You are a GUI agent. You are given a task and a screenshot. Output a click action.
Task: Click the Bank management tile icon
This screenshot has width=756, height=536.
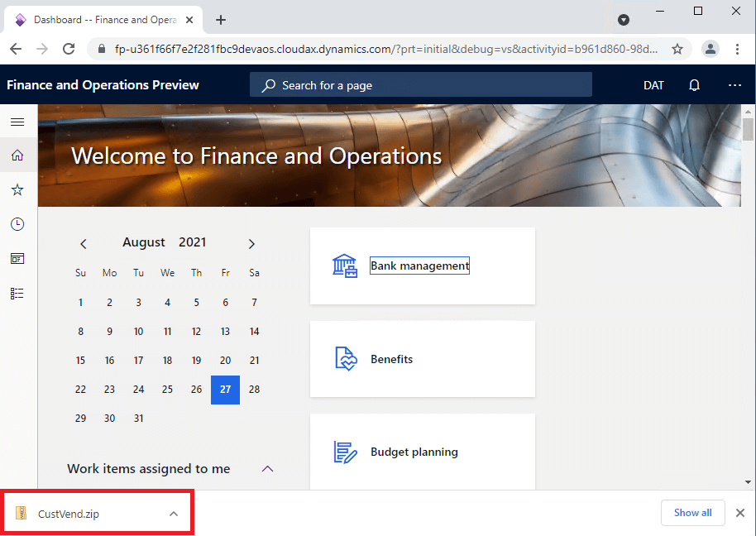[x=345, y=266]
